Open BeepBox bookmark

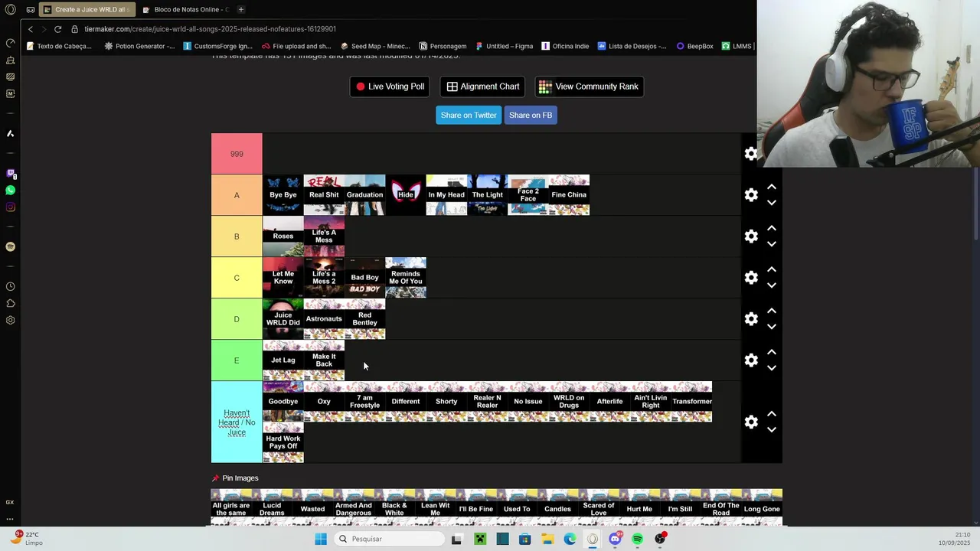pyautogui.click(x=694, y=46)
